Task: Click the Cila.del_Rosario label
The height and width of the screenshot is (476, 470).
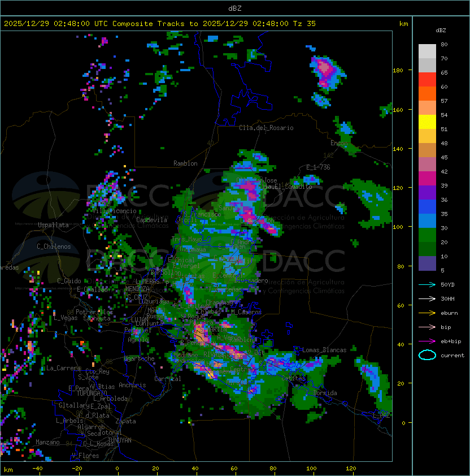Action: (266, 128)
